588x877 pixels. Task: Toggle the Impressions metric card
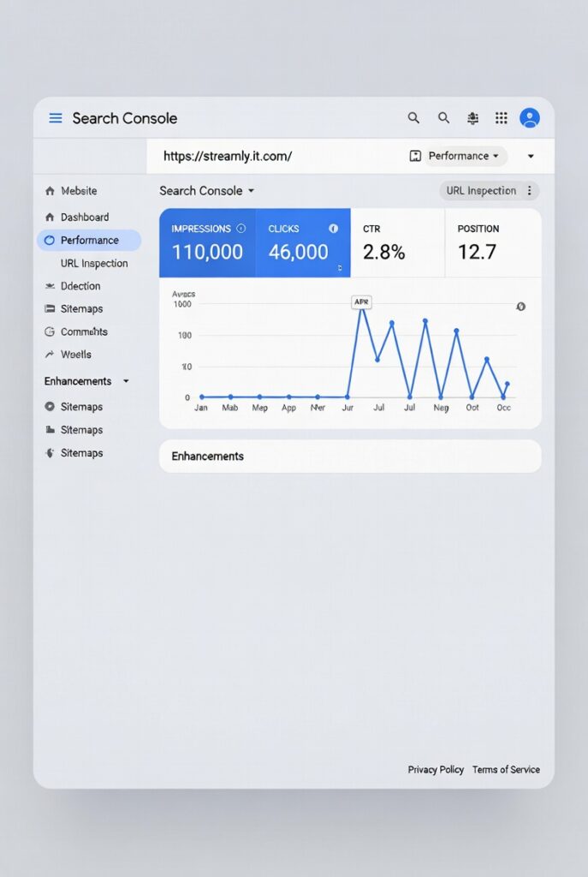tap(207, 243)
